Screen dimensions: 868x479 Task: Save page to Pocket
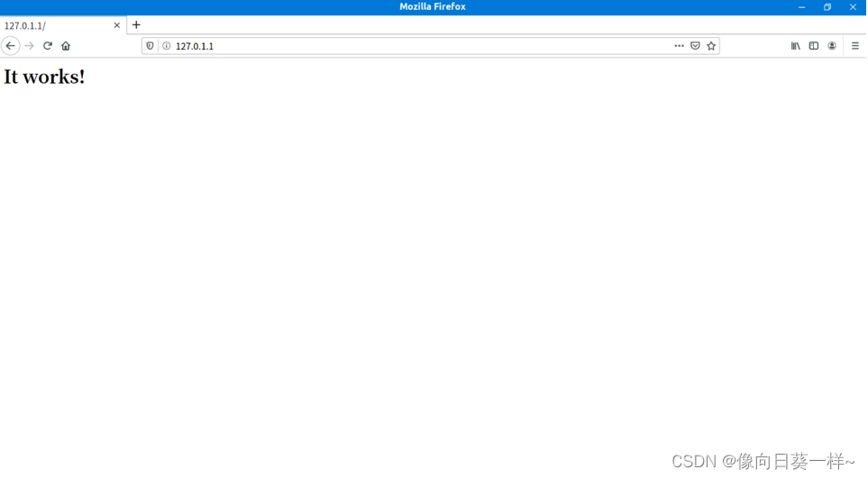click(695, 46)
